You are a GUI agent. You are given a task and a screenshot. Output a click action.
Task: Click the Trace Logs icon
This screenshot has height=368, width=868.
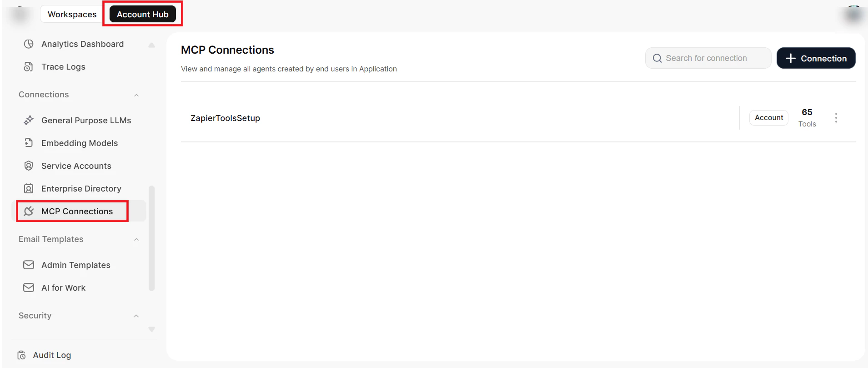(29, 67)
